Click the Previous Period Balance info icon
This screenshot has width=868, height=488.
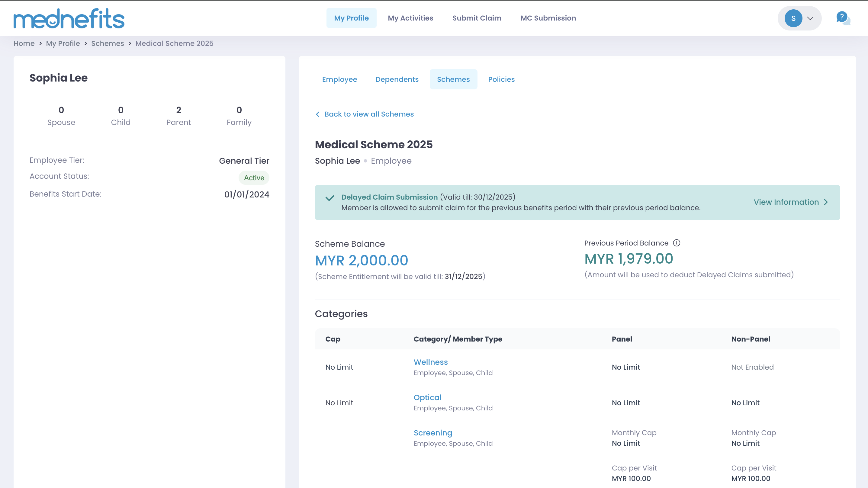(676, 243)
